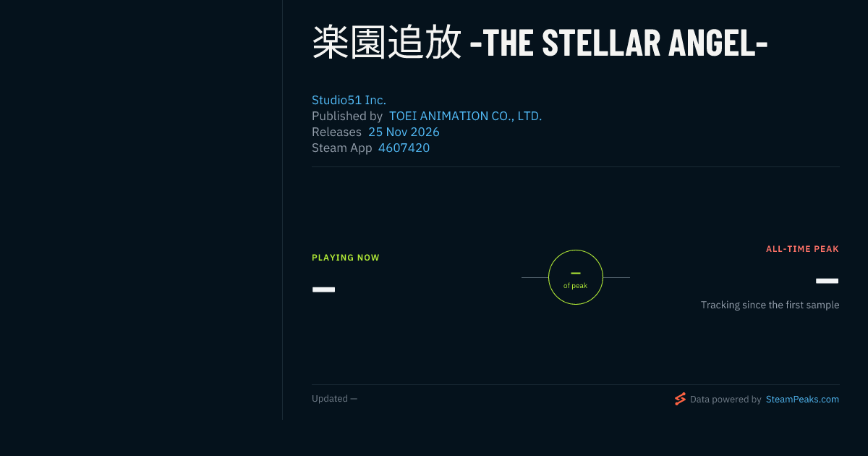Click the Published by label
868x456 pixels.
[347, 116]
